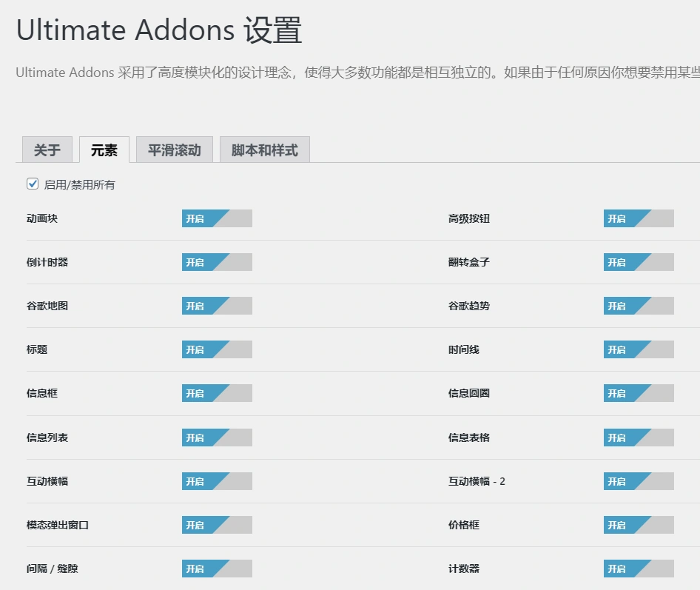The image size is (700, 590).
Task: Open the 平滑滚动 tab
Action: [174, 150]
